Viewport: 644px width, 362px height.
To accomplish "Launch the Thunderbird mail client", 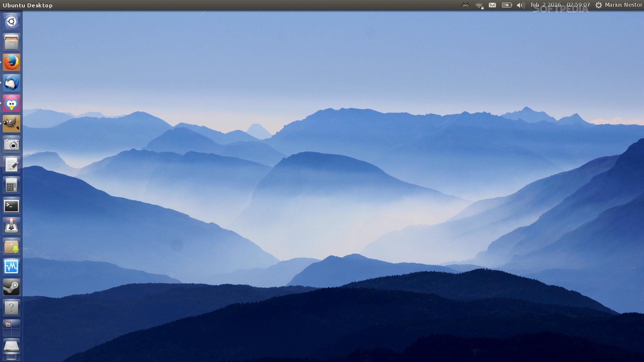I will click(x=11, y=83).
